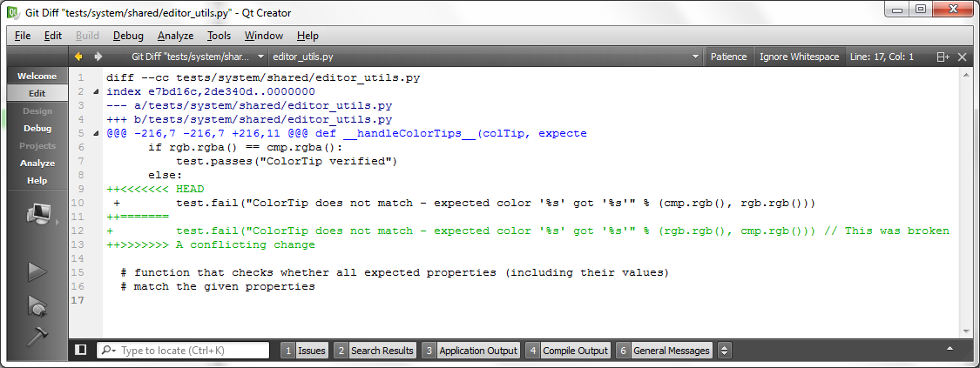Collapse the diff hunk fold at line 5
The height and width of the screenshot is (368, 980).
(x=96, y=134)
